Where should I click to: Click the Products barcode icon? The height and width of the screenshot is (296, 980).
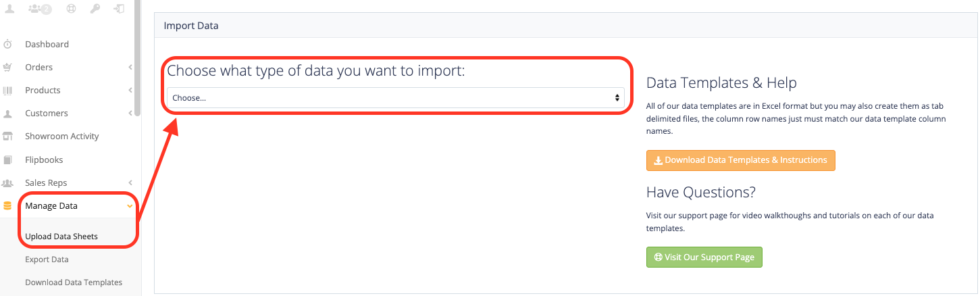(7, 91)
